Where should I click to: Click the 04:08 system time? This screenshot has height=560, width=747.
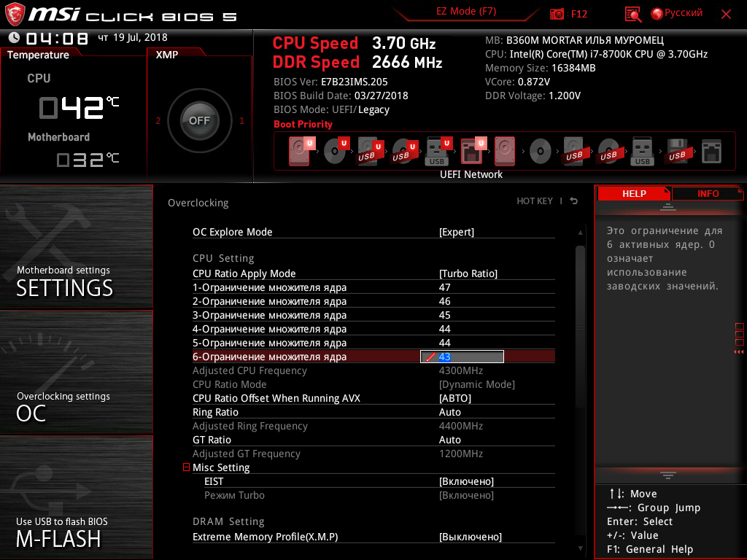click(57, 38)
